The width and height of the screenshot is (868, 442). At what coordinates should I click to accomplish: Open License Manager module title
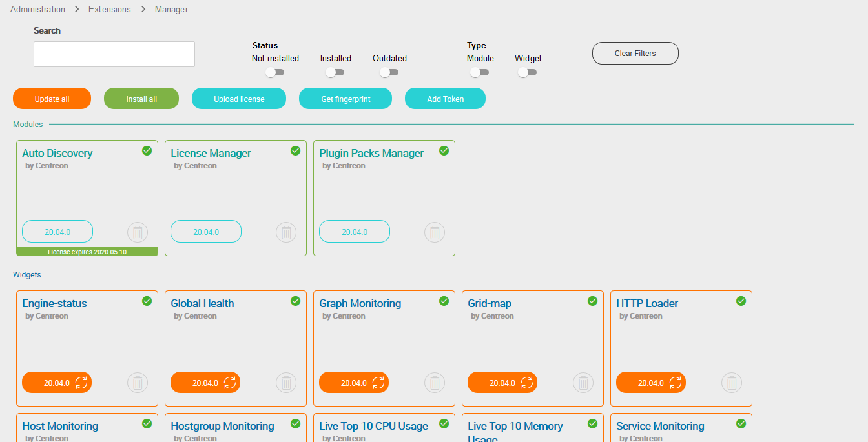[211, 153]
